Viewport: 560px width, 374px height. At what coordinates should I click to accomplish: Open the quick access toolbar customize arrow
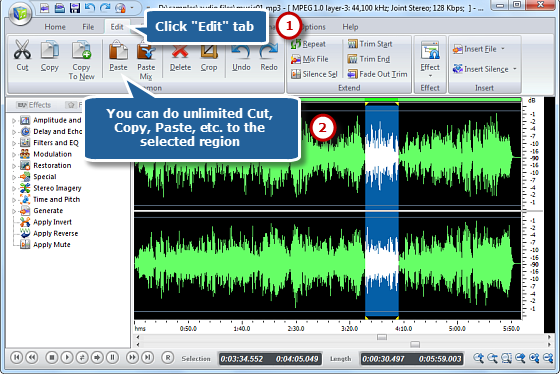pyautogui.click(x=132, y=8)
